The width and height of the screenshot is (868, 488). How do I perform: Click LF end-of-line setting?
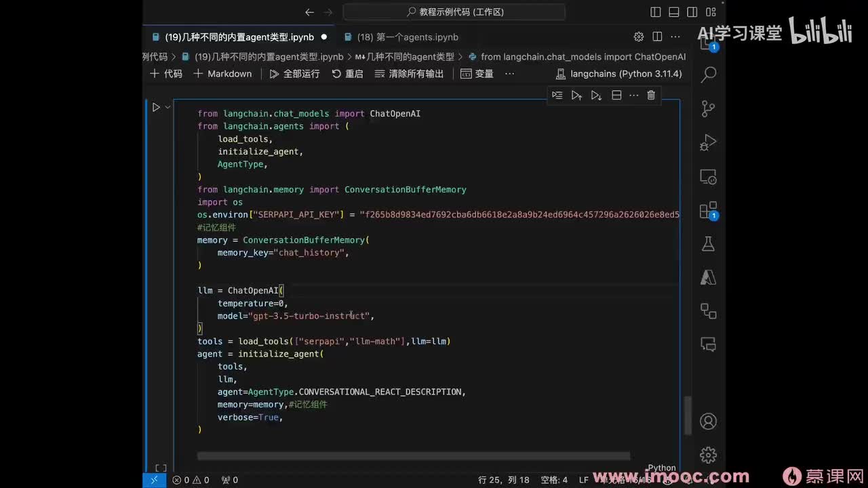click(x=584, y=480)
